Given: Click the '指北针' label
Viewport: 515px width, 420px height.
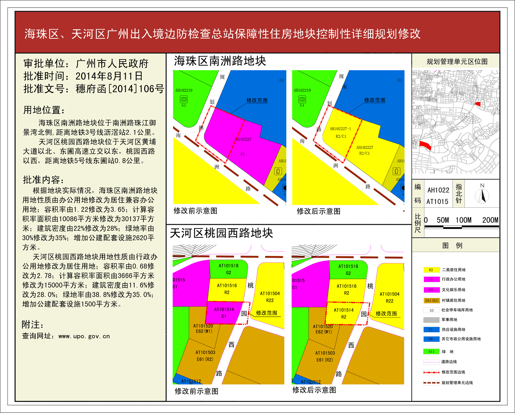Looking at the screenshot, I should tap(459, 194).
